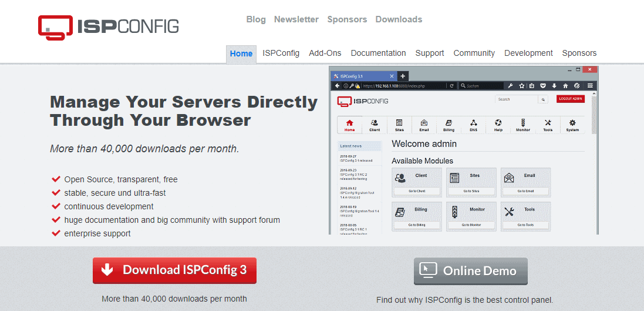Viewport: 644px width, 311px height.
Task: Click the LOGOUT ADMIN button in the screenshot
Action: tap(571, 99)
